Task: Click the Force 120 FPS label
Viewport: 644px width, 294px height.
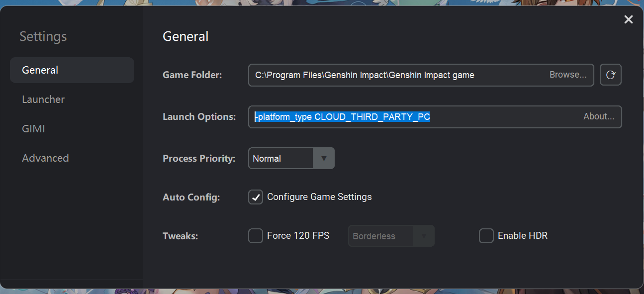Action: [298, 236]
